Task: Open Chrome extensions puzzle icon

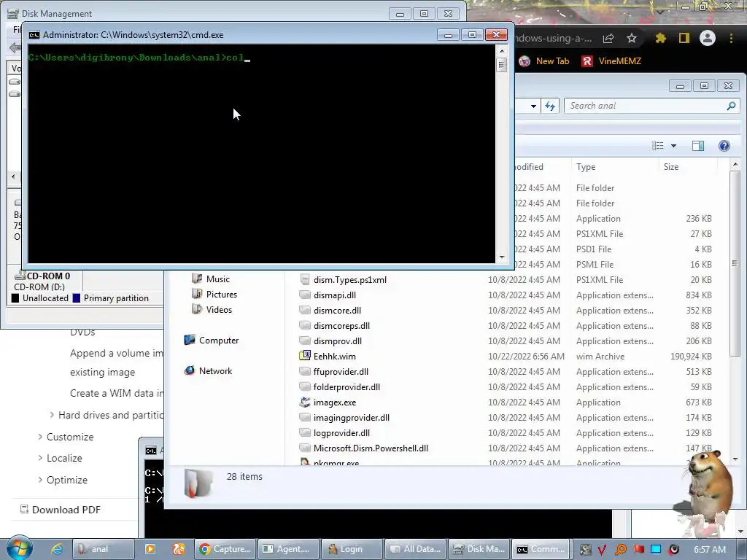Action: (660, 38)
